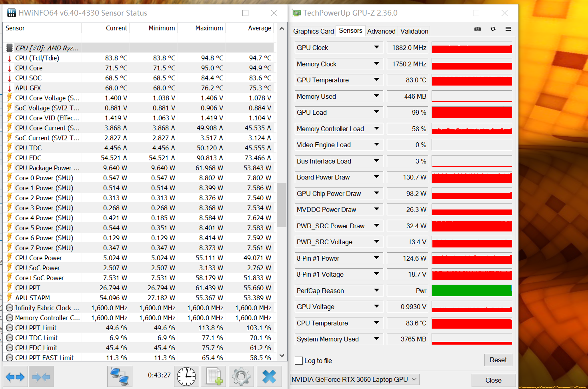Image resolution: width=588 pixels, height=389 pixels.
Task: Click HWiNFO scrollbar down arrow
Action: [x=282, y=355]
